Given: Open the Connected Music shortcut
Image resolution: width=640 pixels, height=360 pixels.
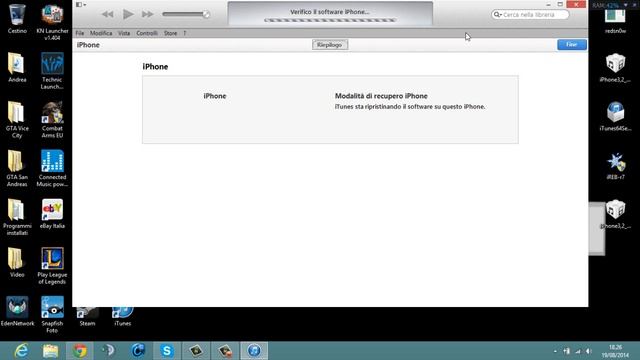Looking at the screenshot, I should click(x=52, y=169).
